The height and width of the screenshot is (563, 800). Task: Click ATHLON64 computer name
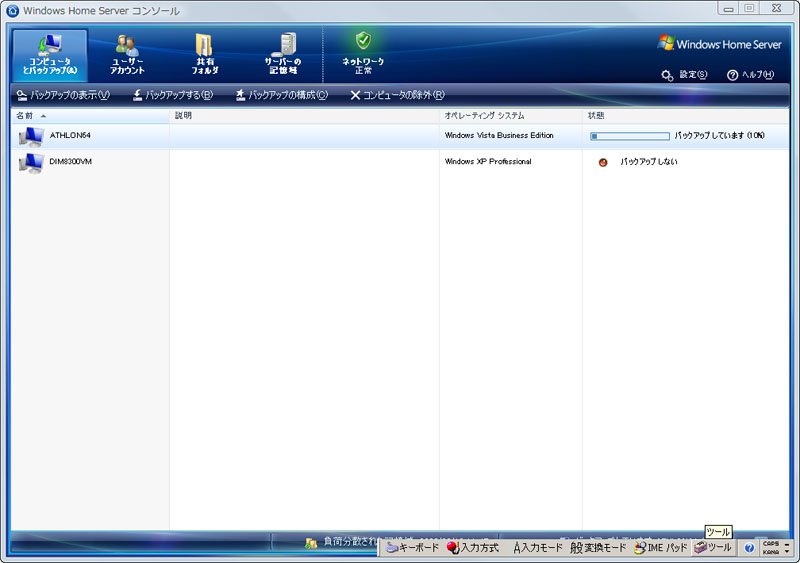point(70,135)
